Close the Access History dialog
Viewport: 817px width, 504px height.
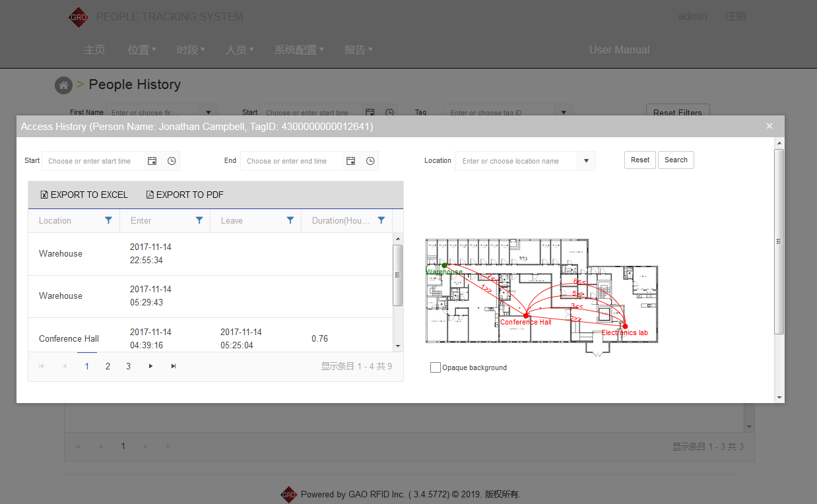tap(769, 126)
